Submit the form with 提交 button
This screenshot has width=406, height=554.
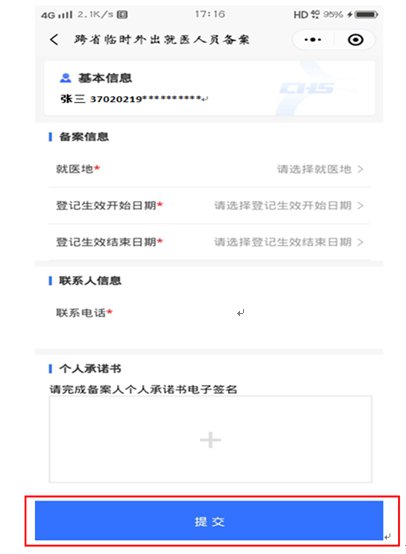click(x=209, y=520)
